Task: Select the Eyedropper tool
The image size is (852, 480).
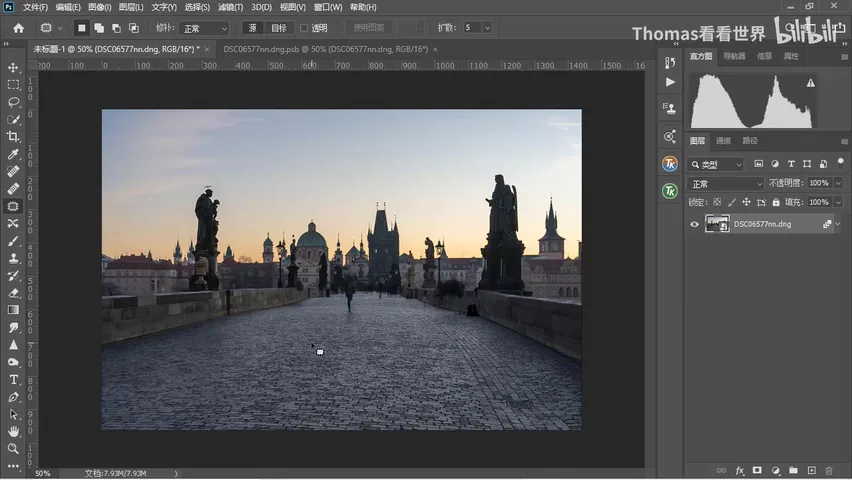Action: (x=13, y=154)
